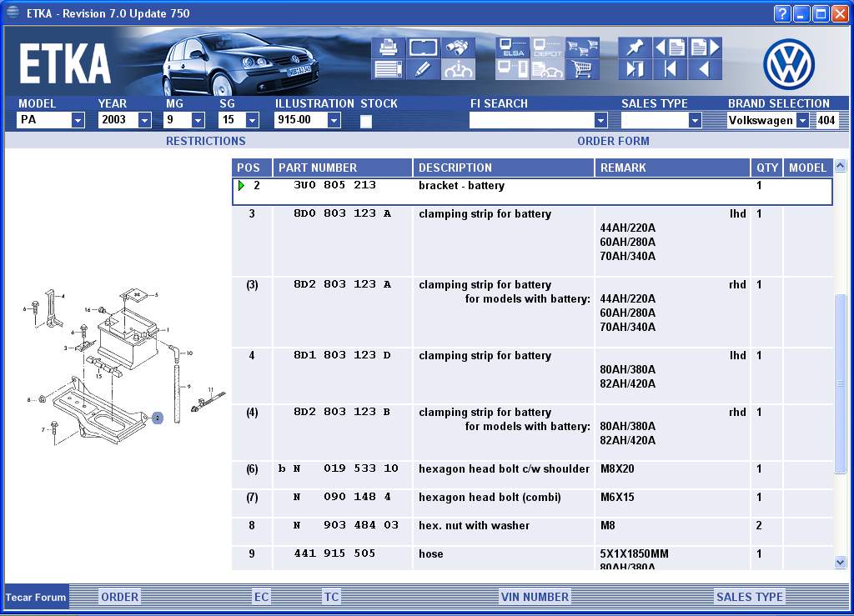854x616 pixels.
Task: Switch to ORDER FORM tab
Action: (613, 141)
